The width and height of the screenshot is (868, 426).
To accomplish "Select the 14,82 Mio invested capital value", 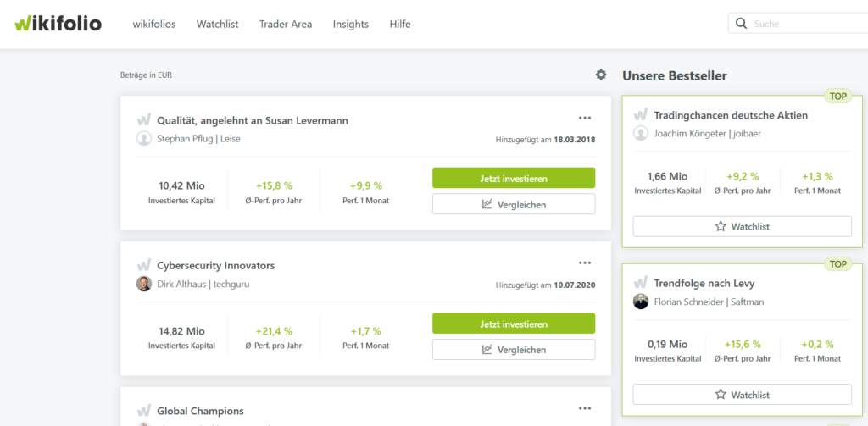I will (181, 331).
